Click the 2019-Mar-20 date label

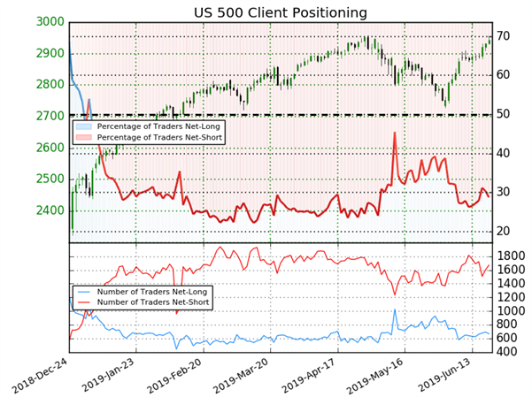click(242, 375)
